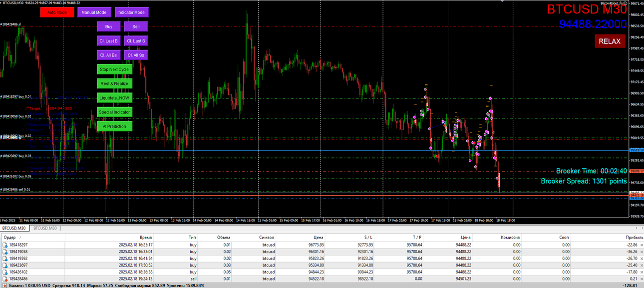Click the Stop Next Cycle button

(x=114, y=69)
